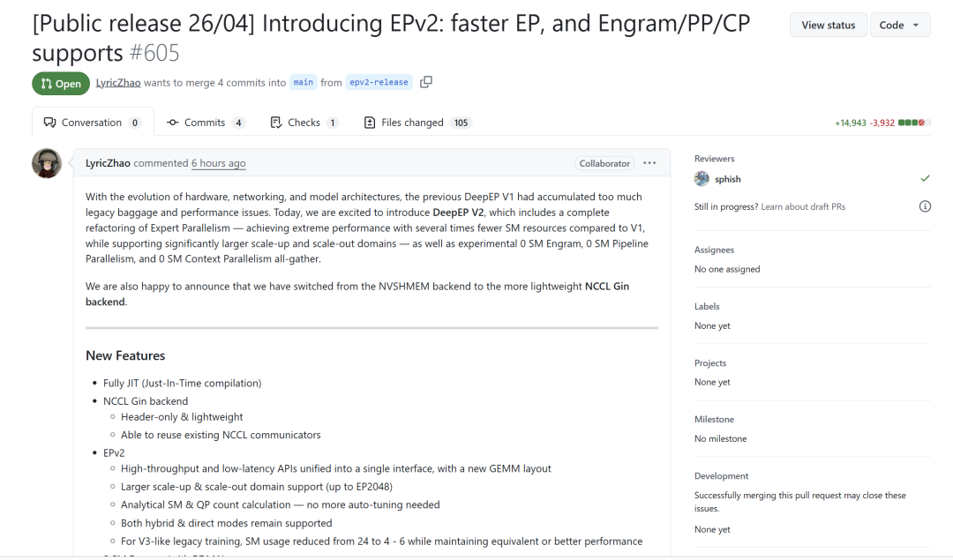Click the green Open status badge
This screenshot has width=953, height=560.
click(61, 83)
